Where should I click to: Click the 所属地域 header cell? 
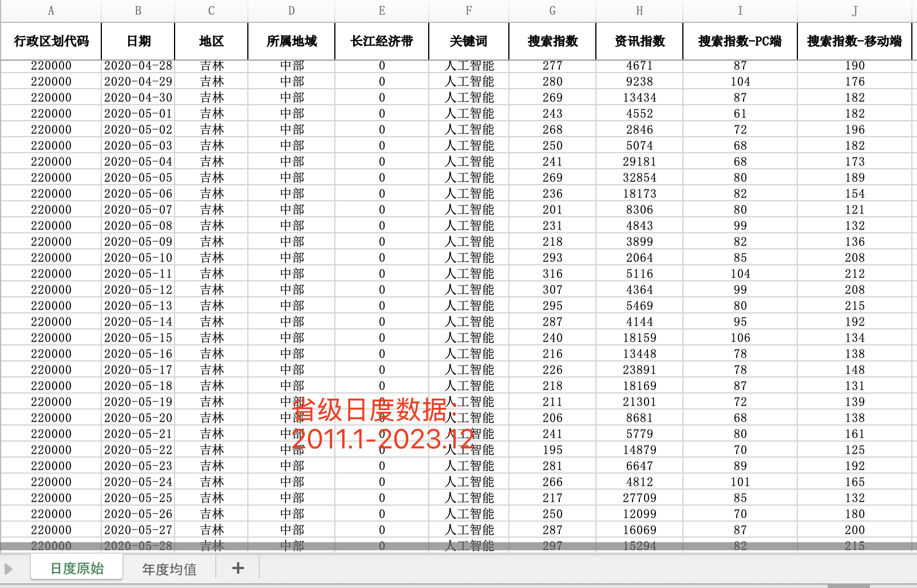[x=291, y=41]
